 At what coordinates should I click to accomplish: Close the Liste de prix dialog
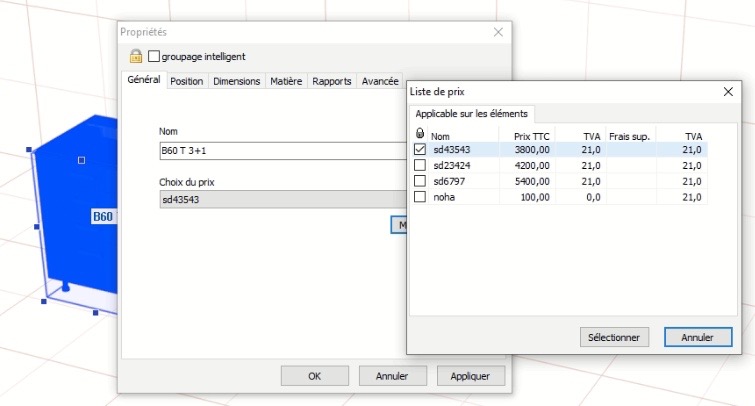click(x=728, y=91)
